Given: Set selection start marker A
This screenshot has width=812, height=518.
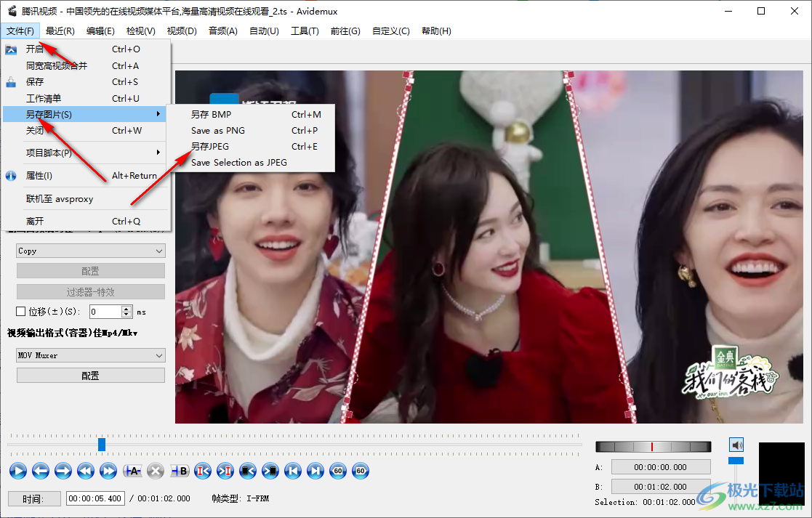Looking at the screenshot, I should (x=132, y=471).
